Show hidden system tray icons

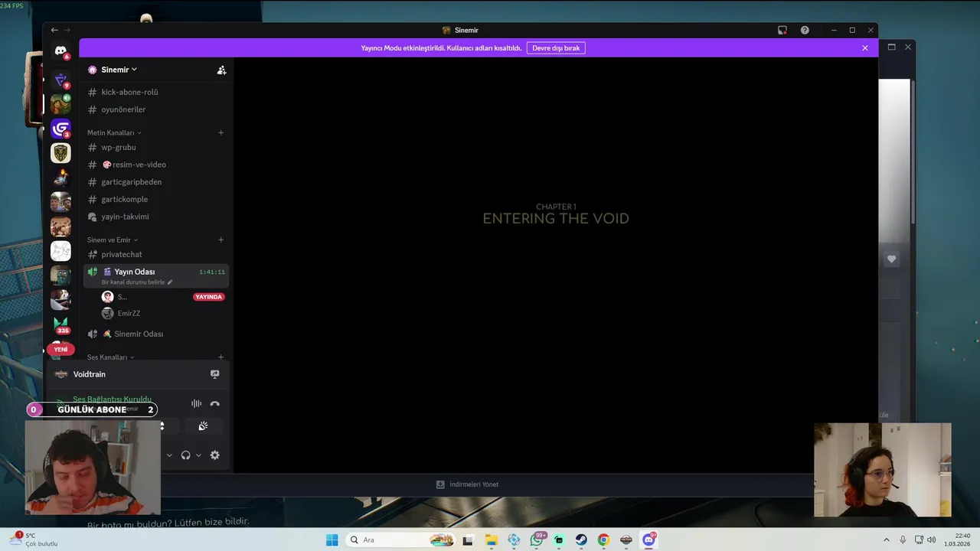887,540
